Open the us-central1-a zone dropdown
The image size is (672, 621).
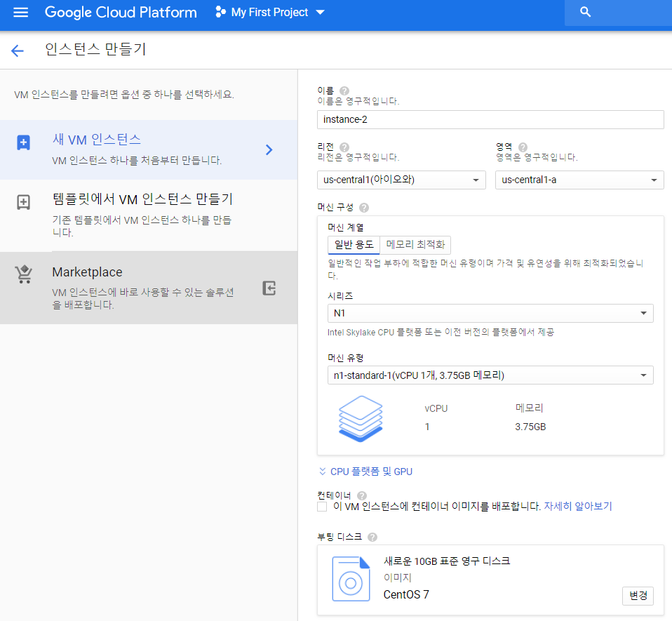pyautogui.click(x=579, y=180)
